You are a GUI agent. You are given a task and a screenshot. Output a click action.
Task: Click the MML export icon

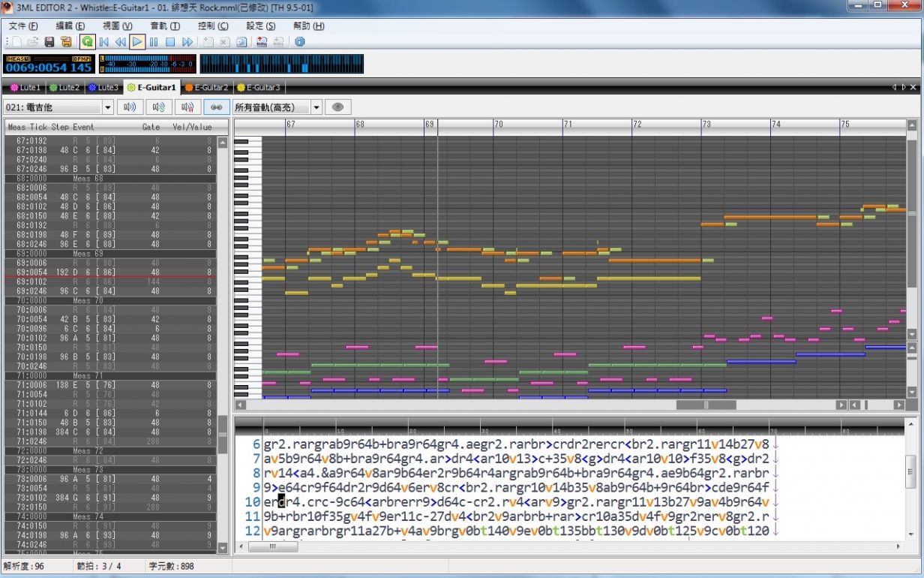click(262, 42)
